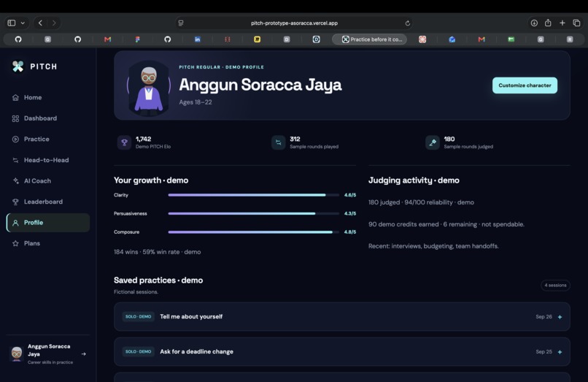Switch to the LinkedIn tab
This screenshot has height=382, width=588.
tap(197, 39)
